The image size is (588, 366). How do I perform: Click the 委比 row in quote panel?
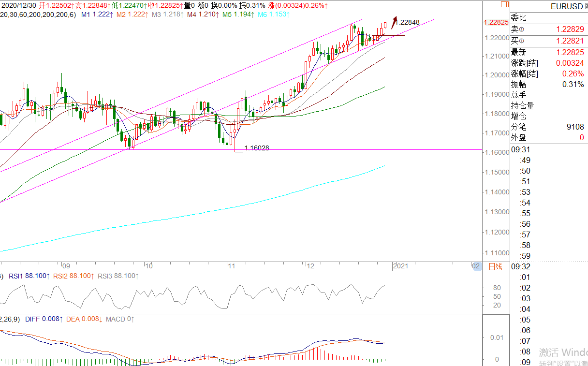pyautogui.click(x=549, y=18)
